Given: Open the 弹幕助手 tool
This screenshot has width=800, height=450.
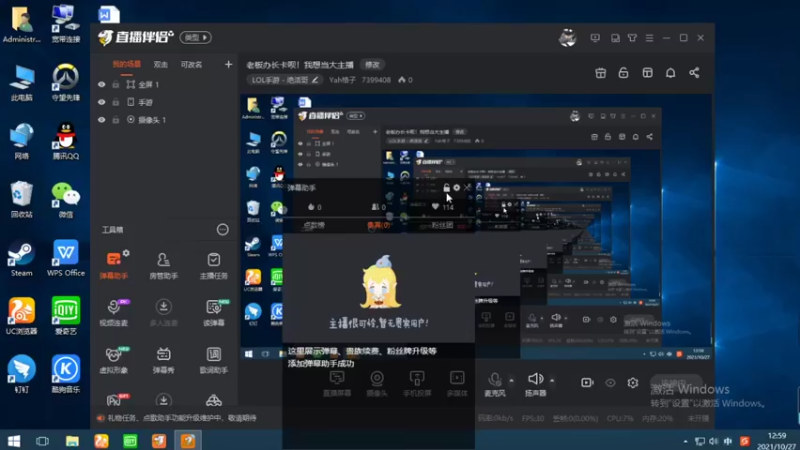Looking at the screenshot, I should tap(114, 265).
